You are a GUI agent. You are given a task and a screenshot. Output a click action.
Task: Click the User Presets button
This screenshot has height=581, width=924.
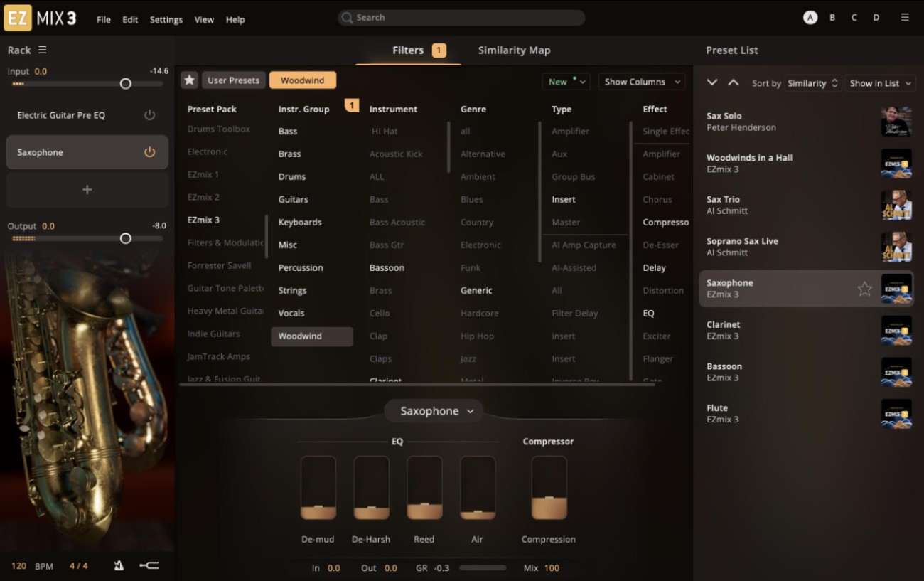pos(233,80)
